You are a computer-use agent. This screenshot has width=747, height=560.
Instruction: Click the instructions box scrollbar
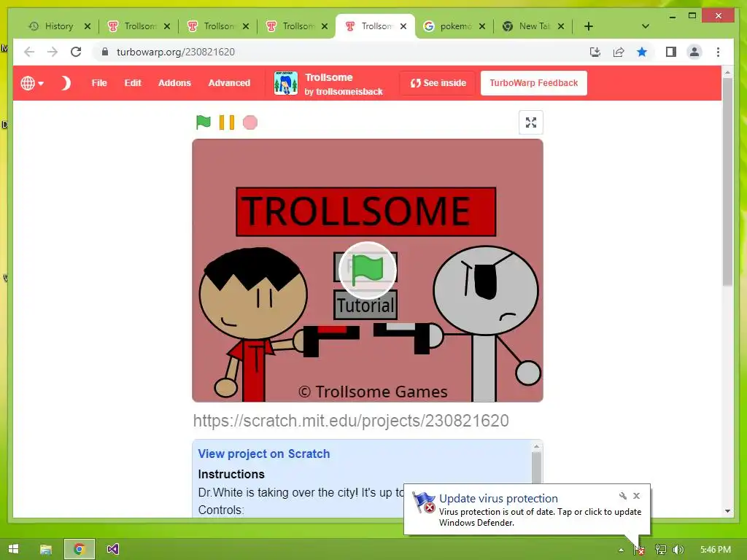click(x=536, y=467)
